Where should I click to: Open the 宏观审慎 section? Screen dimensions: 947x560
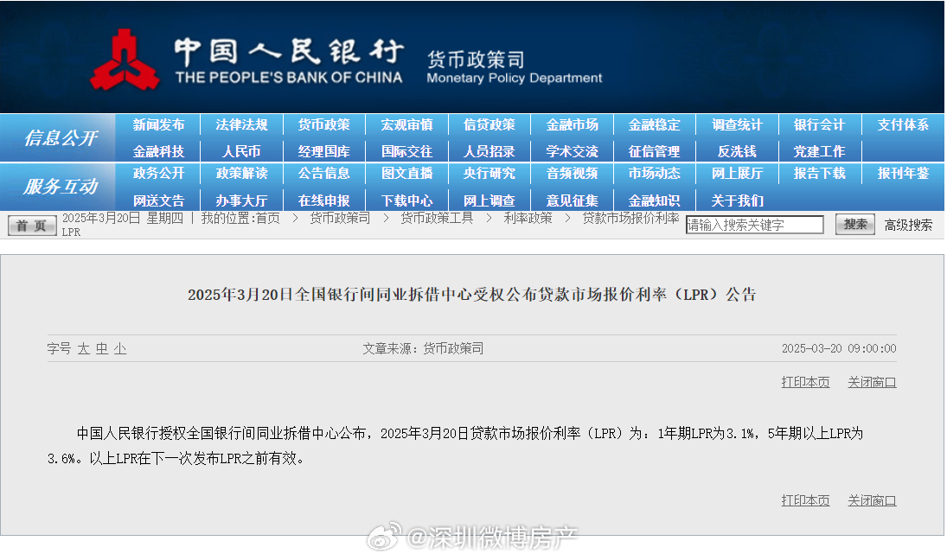coord(406,125)
